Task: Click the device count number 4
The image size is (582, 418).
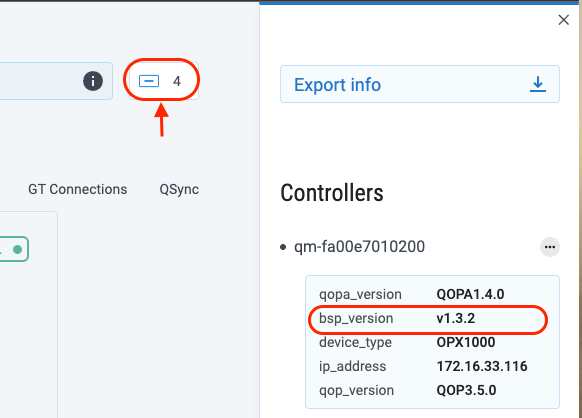Action: point(177,81)
